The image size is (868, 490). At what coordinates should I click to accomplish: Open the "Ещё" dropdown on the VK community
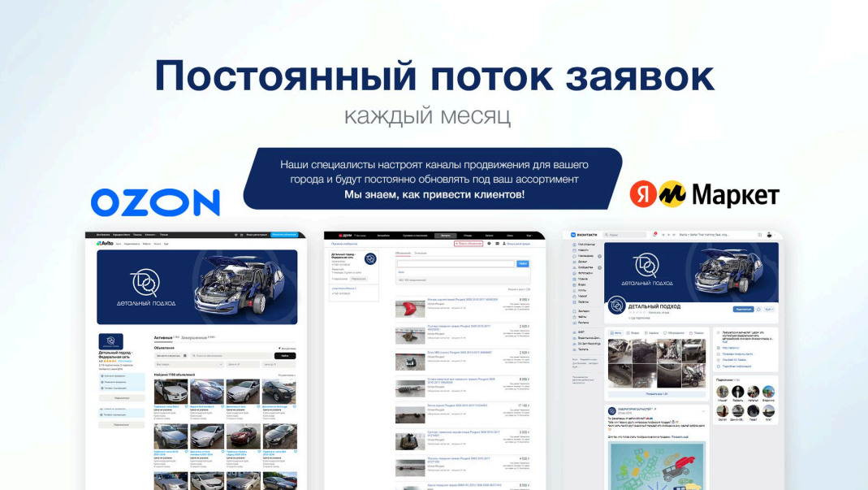click(769, 309)
